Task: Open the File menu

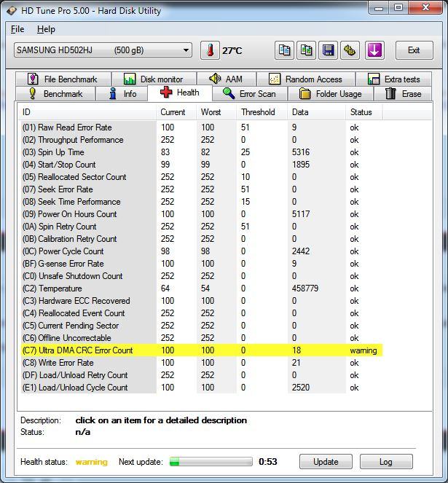Action: pos(17,29)
